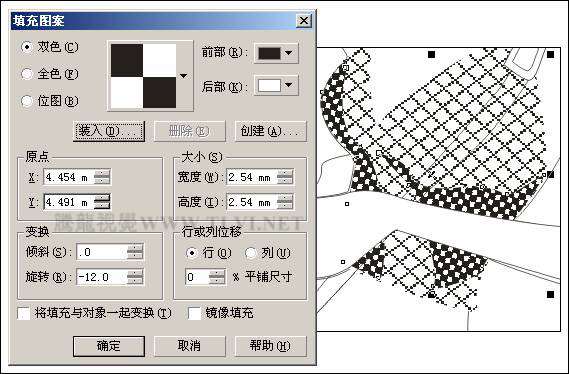Click the 帮助 help button
This screenshot has height=374, width=569.
pyautogui.click(x=271, y=346)
